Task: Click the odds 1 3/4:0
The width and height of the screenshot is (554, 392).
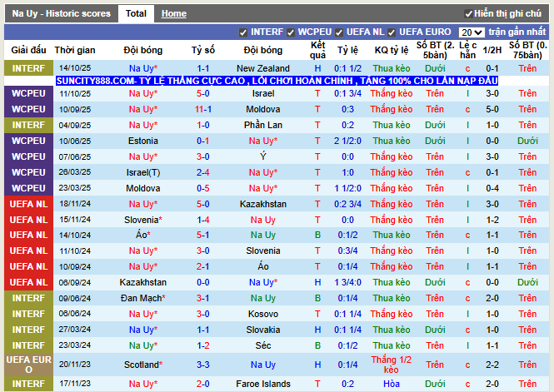Action: [x=347, y=282]
